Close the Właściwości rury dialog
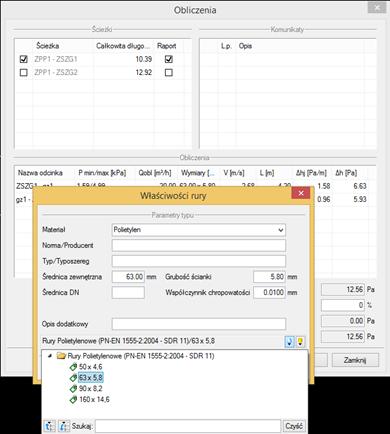This screenshot has width=390, height=434. [301, 193]
